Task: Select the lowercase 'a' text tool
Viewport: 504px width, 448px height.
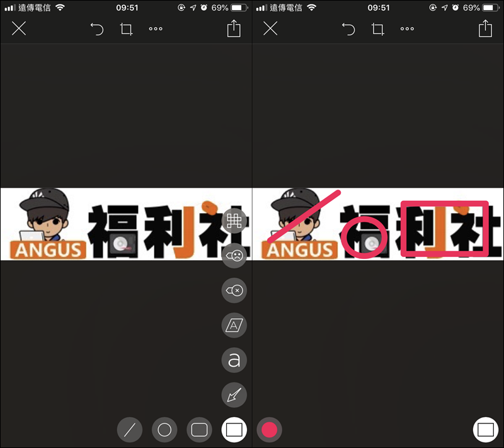Action: 234,360
